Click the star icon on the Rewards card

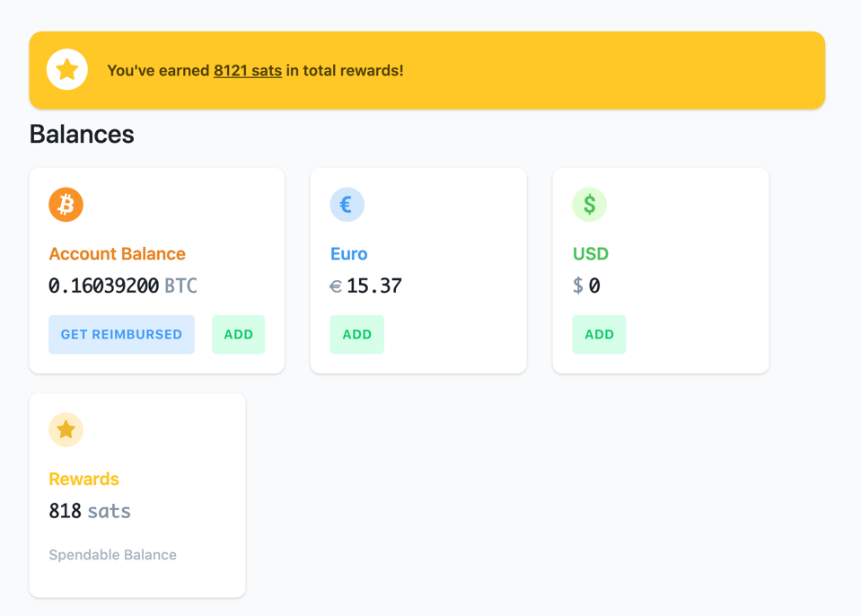pyautogui.click(x=66, y=429)
